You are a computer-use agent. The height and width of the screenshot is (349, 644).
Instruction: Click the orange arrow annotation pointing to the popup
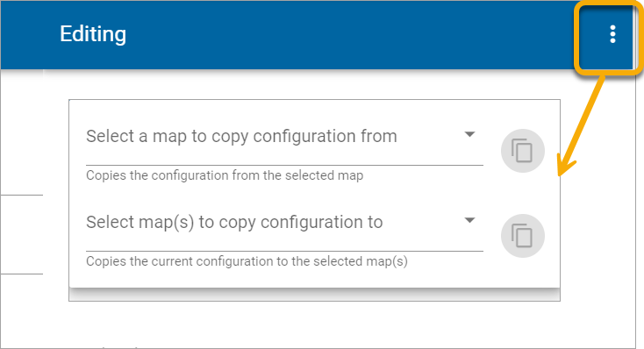click(x=579, y=125)
